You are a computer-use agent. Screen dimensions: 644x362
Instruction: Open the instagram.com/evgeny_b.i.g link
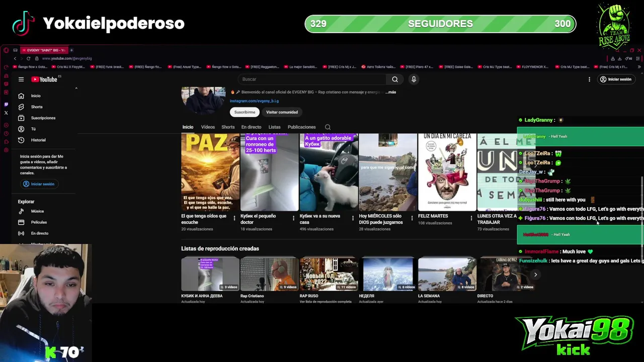(254, 101)
